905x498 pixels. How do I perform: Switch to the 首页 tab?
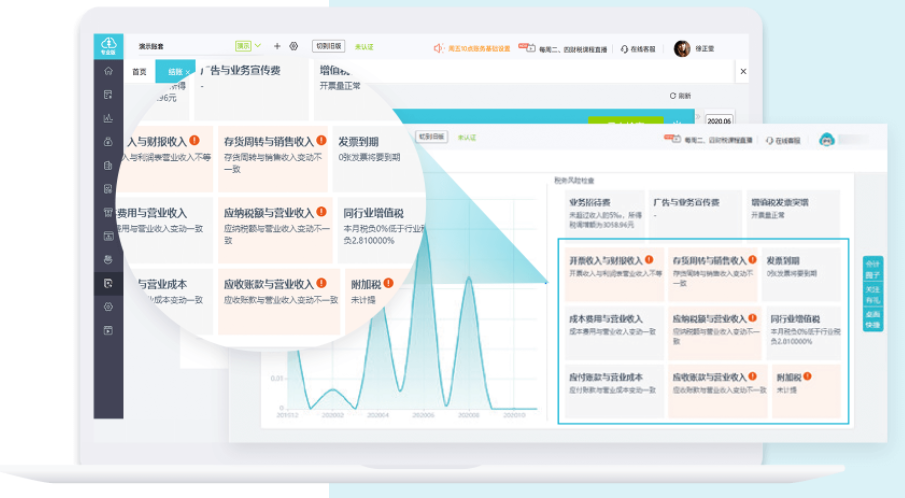pos(139,72)
